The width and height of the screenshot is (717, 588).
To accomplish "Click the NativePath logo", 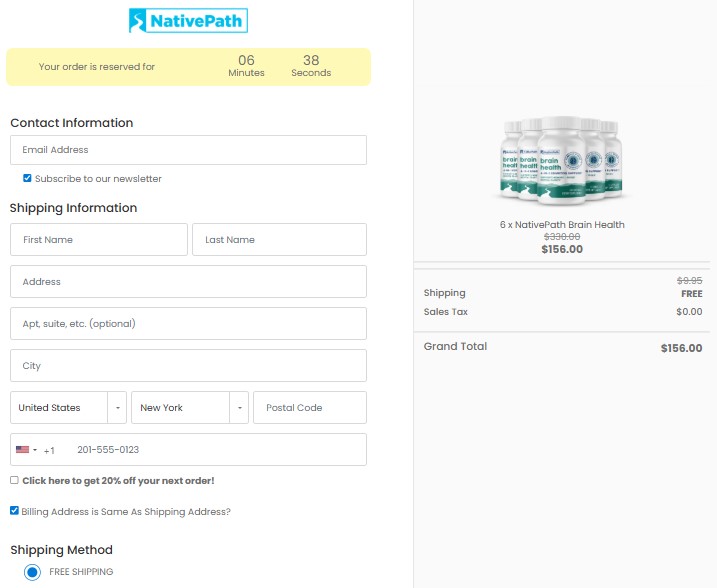I will pos(188,21).
